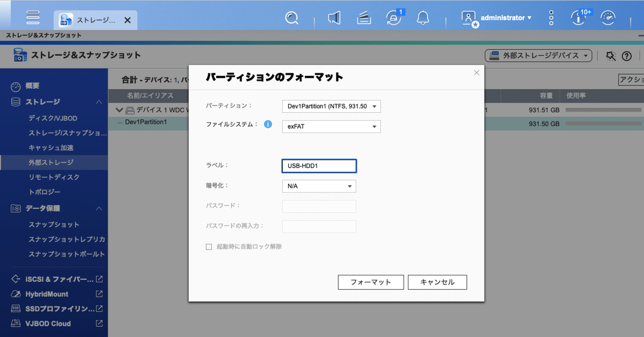Open the search magnifier icon
The height and width of the screenshot is (337, 644).
pos(291,18)
